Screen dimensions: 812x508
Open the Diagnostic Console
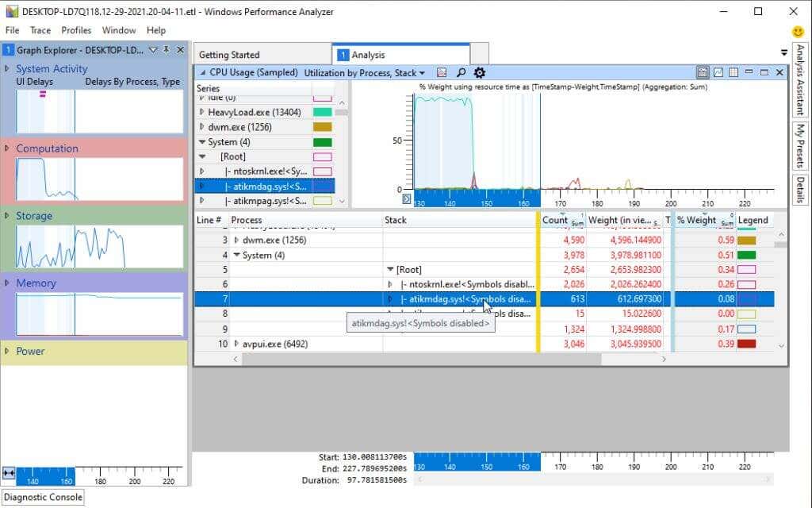(43, 497)
